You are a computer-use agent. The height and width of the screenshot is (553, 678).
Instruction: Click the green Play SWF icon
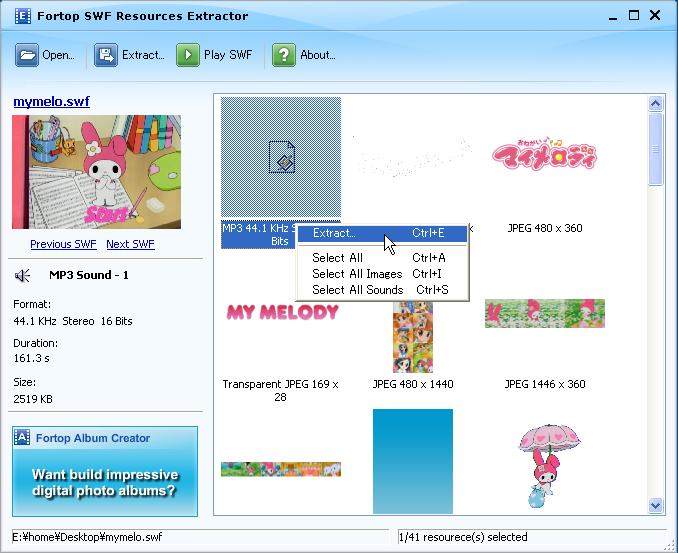coord(188,55)
